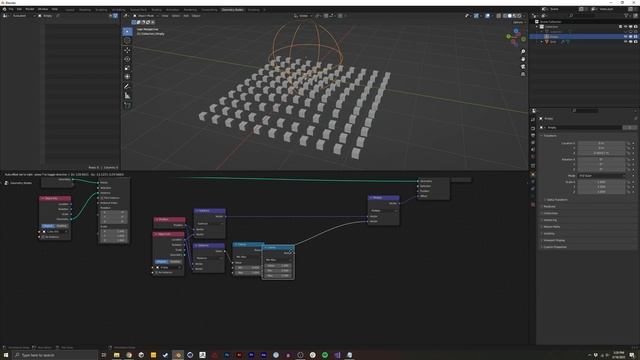The width and height of the screenshot is (640, 360).
Task: Expand the Relations panel
Action: [x=549, y=207]
